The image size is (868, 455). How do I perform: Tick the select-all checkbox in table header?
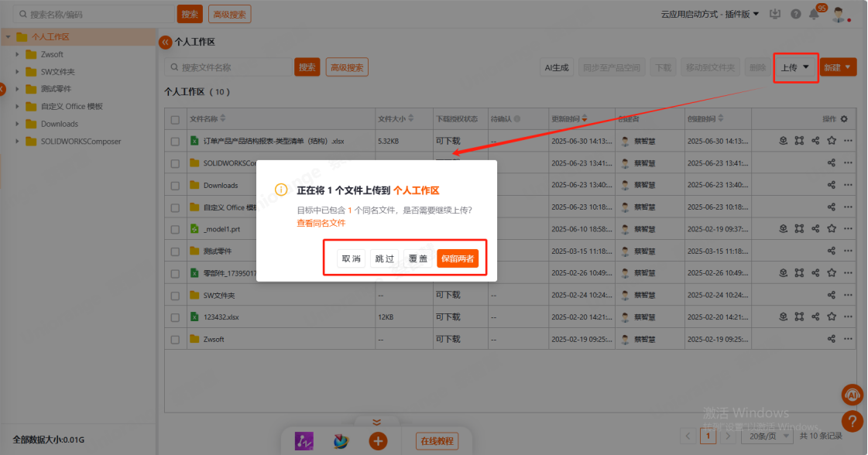(175, 120)
